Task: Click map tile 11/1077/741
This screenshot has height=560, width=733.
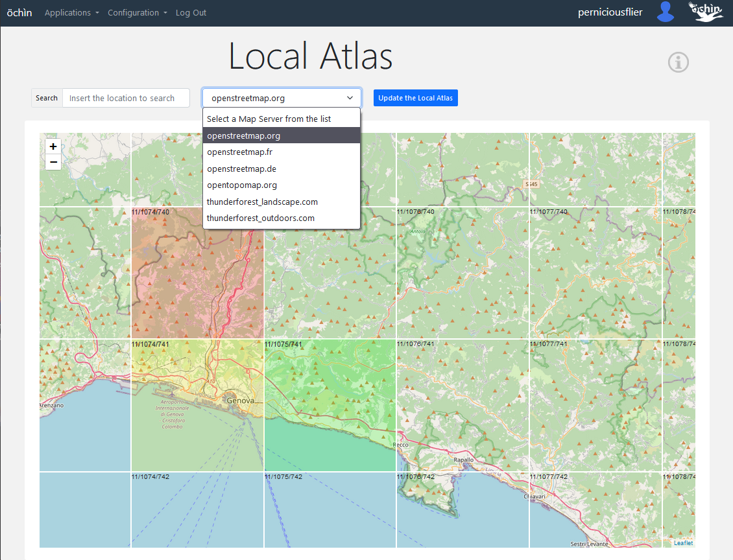Action: pyautogui.click(x=595, y=405)
